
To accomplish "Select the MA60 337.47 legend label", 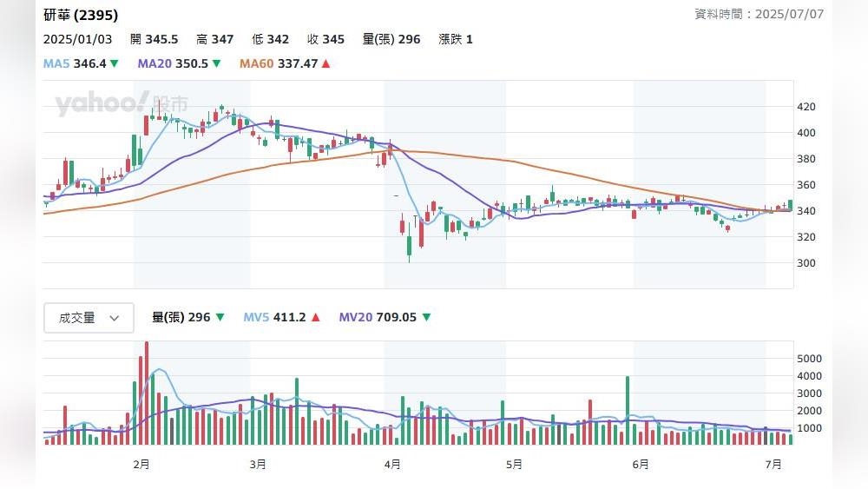I will click(x=279, y=63).
